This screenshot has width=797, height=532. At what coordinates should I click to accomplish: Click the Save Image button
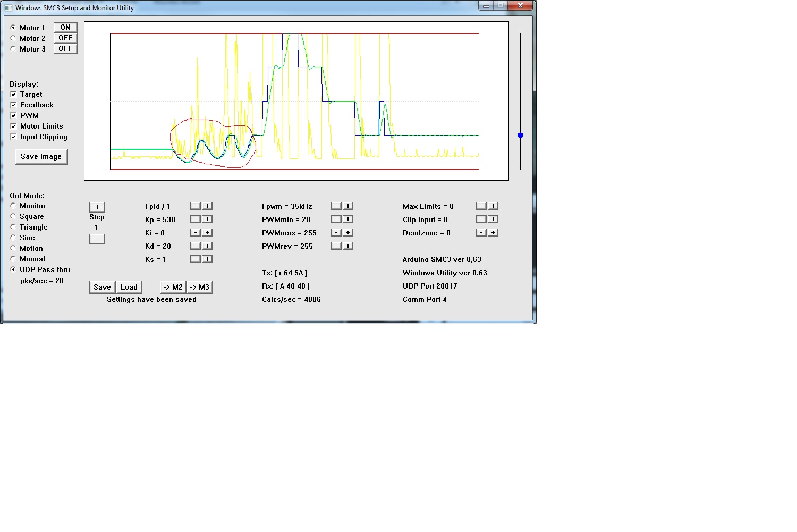(x=41, y=156)
